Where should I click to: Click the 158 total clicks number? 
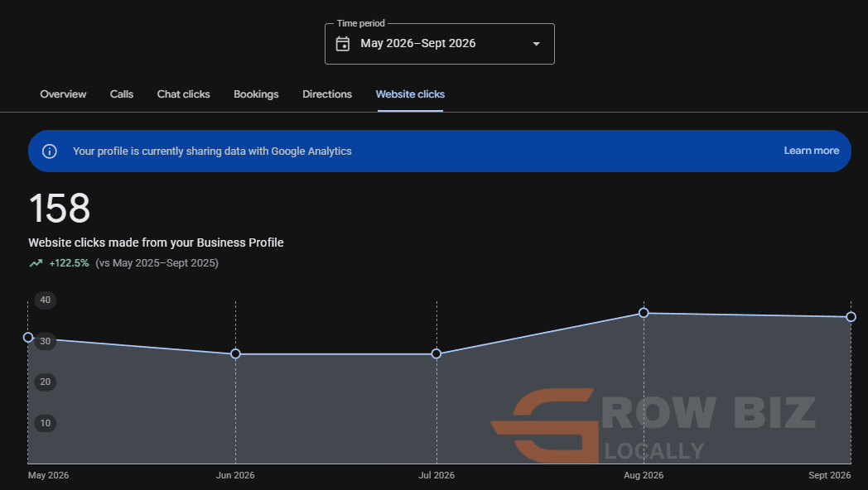[x=60, y=209]
